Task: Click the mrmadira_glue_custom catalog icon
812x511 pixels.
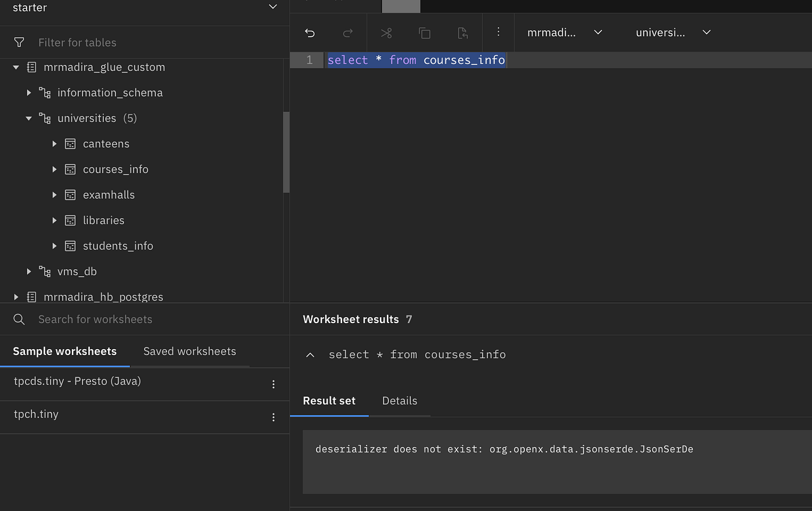Action: point(32,67)
